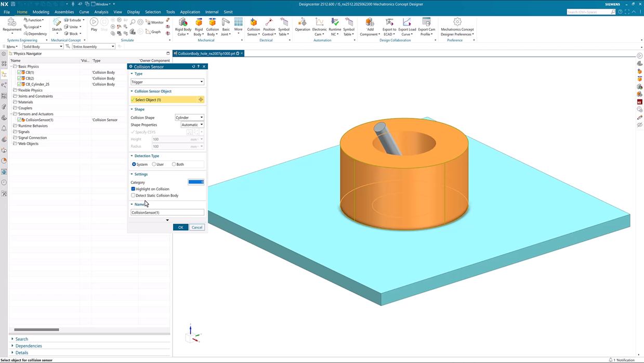The height and width of the screenshot is (363, 644).
Task: Select the Basic Joint tool
Action: 226,23
